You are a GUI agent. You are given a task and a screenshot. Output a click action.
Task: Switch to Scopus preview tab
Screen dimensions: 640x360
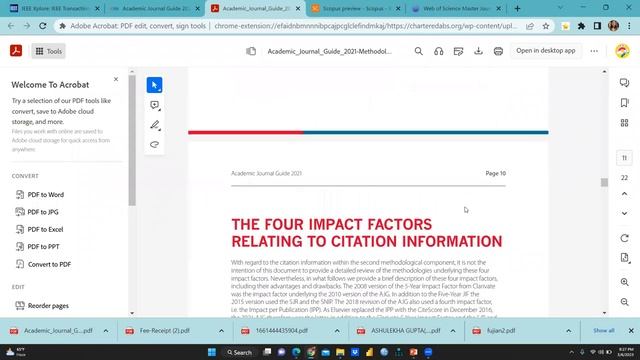click(356, 9)
